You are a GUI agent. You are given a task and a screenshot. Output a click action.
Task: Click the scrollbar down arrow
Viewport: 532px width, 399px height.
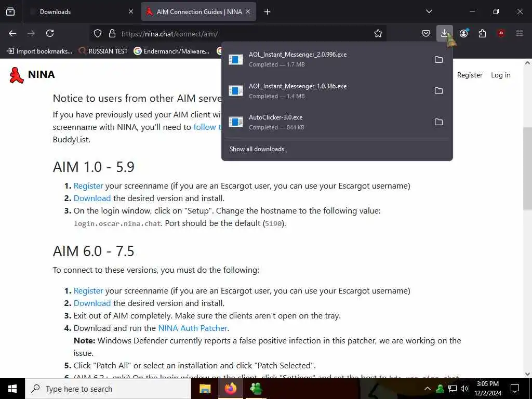[528, 374]
